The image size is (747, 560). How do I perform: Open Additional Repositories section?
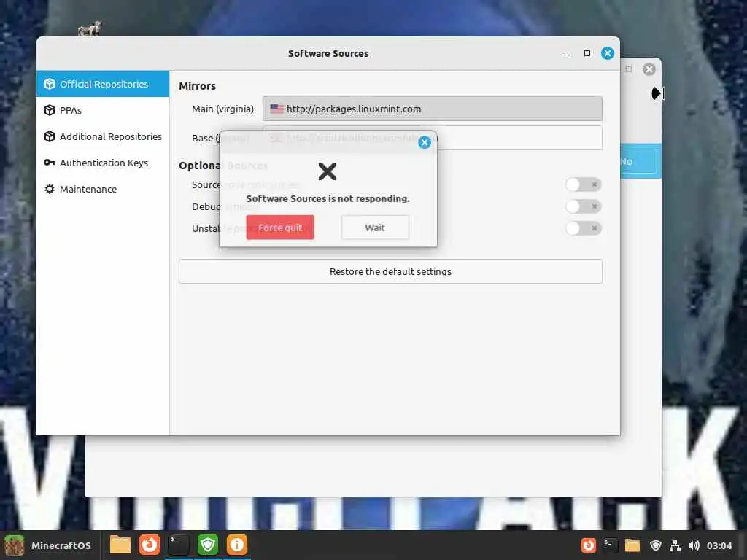click(102, 136)
